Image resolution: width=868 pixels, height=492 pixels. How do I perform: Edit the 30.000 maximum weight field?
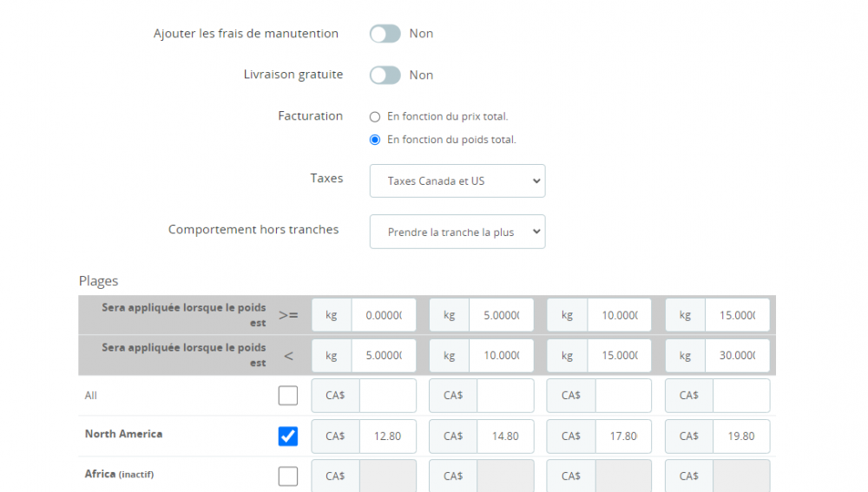[737, 356]
